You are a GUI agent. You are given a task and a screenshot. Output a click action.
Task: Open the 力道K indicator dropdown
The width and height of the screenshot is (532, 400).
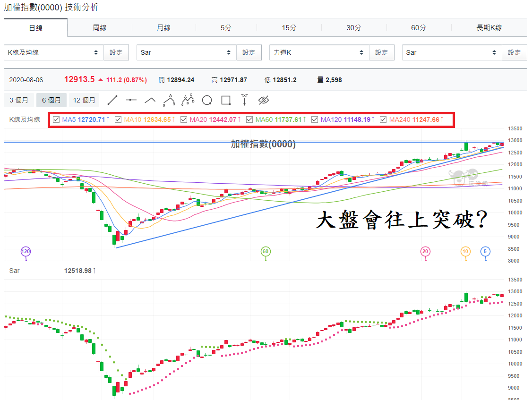319,52
